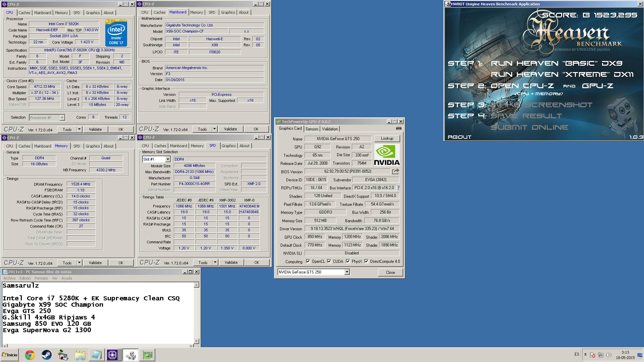Image resolution: width=644 pixels, height=362 pixels.
Task: Select the Core Speed value 4712.33 MHz
Action: tap(45, 87)
